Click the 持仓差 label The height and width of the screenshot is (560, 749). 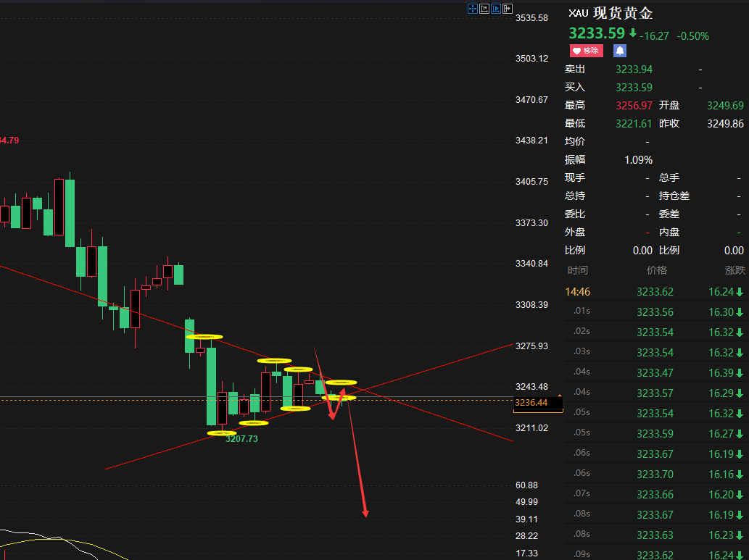(674, 196)
